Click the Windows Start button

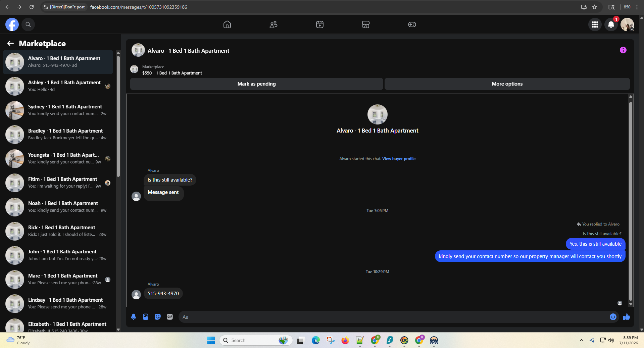[211, 340]
